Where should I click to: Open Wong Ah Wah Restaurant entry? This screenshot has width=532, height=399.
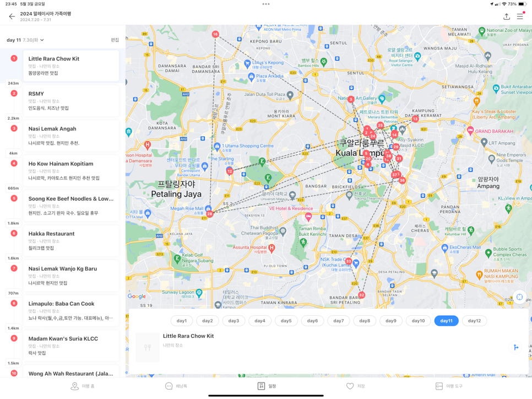coord(71,371)
